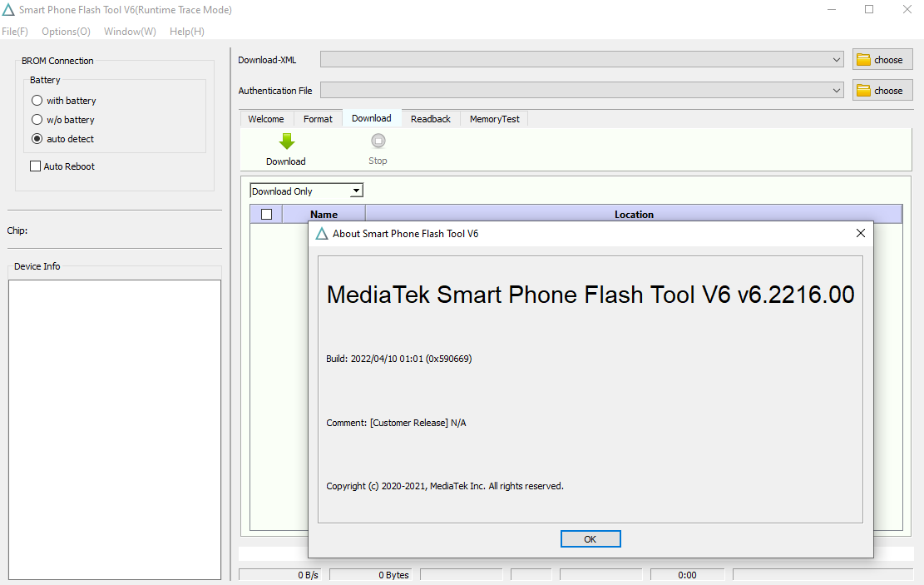Switch to the Welcome tab
This screenshot has width=924, height=585.
[x=266, y=119]
